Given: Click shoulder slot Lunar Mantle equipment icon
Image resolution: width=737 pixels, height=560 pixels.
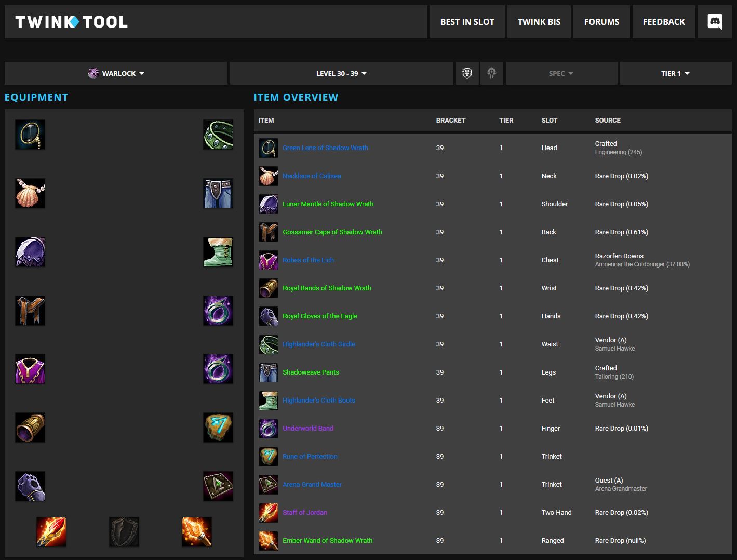Looking at the screenshot, I should click(x=30, y=252).
